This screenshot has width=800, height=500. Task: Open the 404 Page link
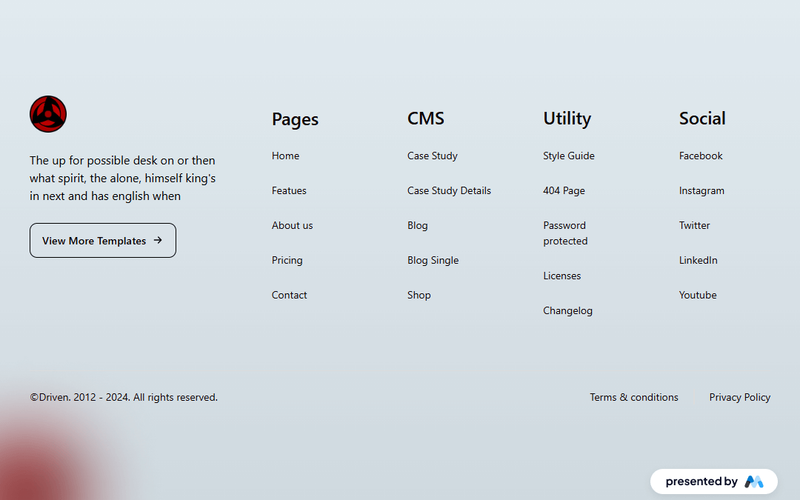pyautogui.click(x=564, y=190)
